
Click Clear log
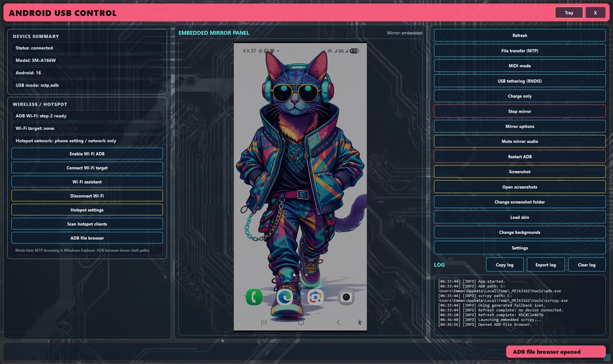tap(587, 265)
